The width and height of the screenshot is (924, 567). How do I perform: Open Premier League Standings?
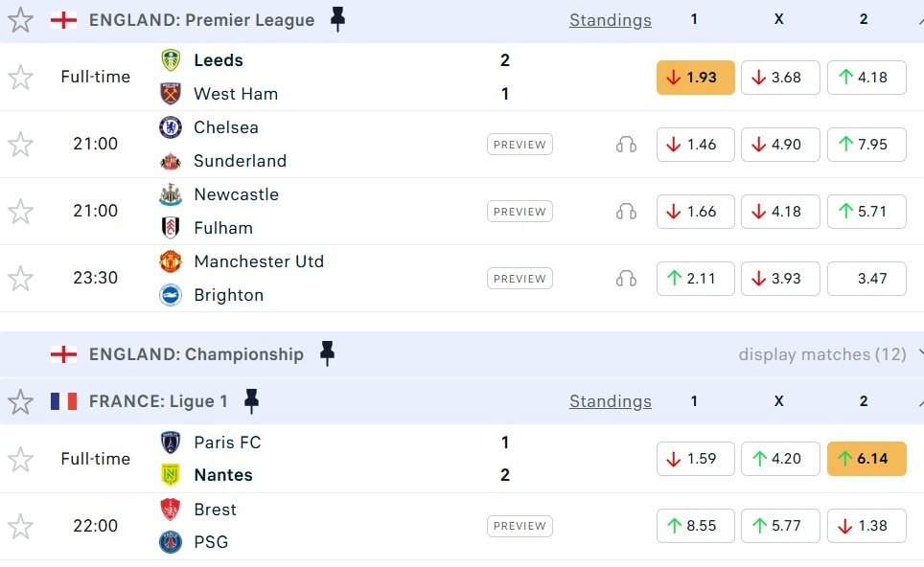point(610,20)
